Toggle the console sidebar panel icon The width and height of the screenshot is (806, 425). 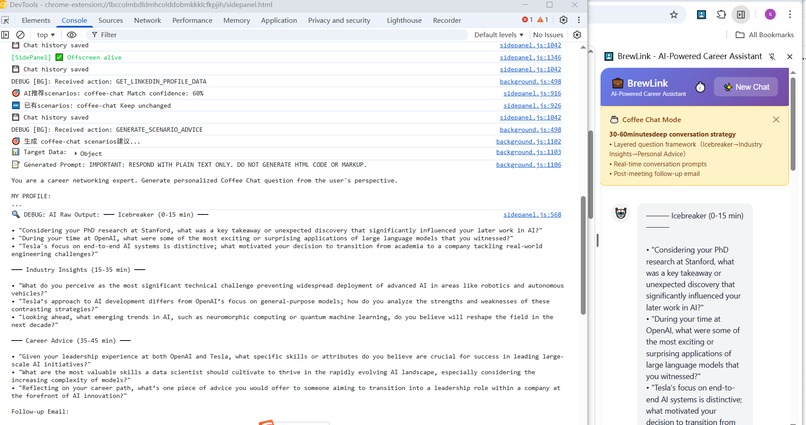click(x=5, y=35)
